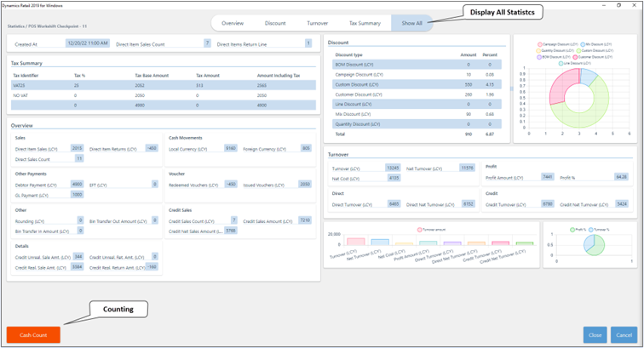The width and height of the screenshot is (644, 348).
Task: Select the NO VAT row in Tax Summary
Action: 164,95
